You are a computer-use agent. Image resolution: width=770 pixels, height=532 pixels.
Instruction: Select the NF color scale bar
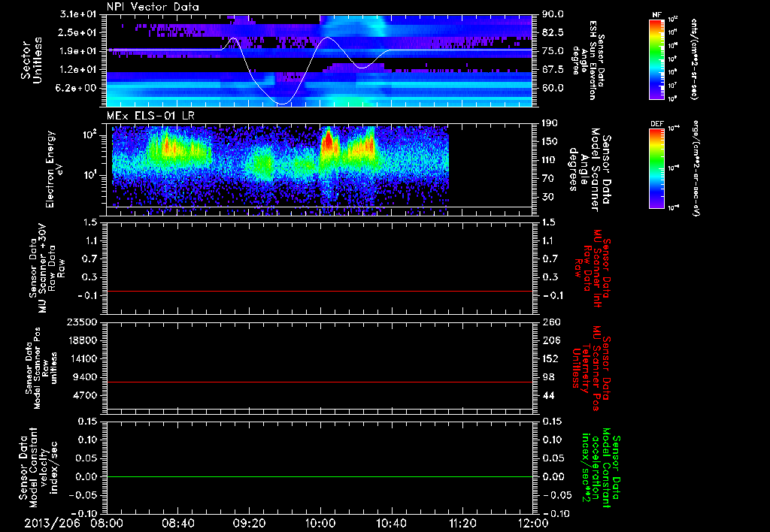pyautogui.click(x=657, y=59)
